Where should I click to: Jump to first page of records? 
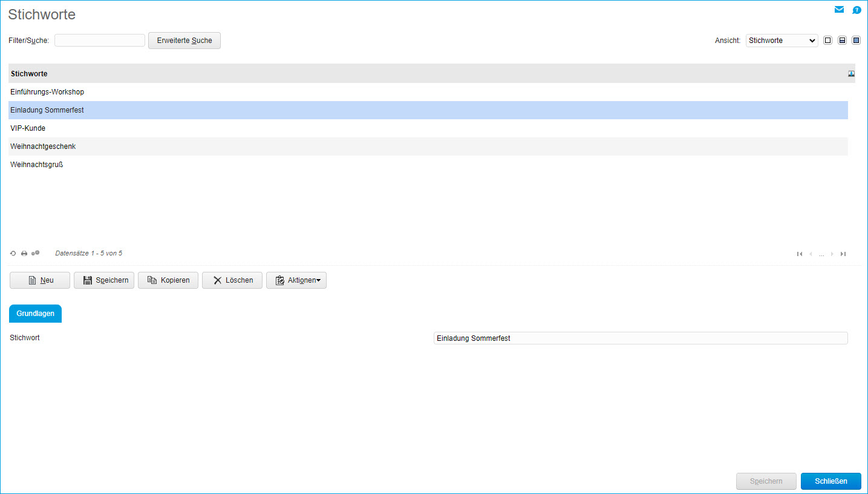click(800, 254)
